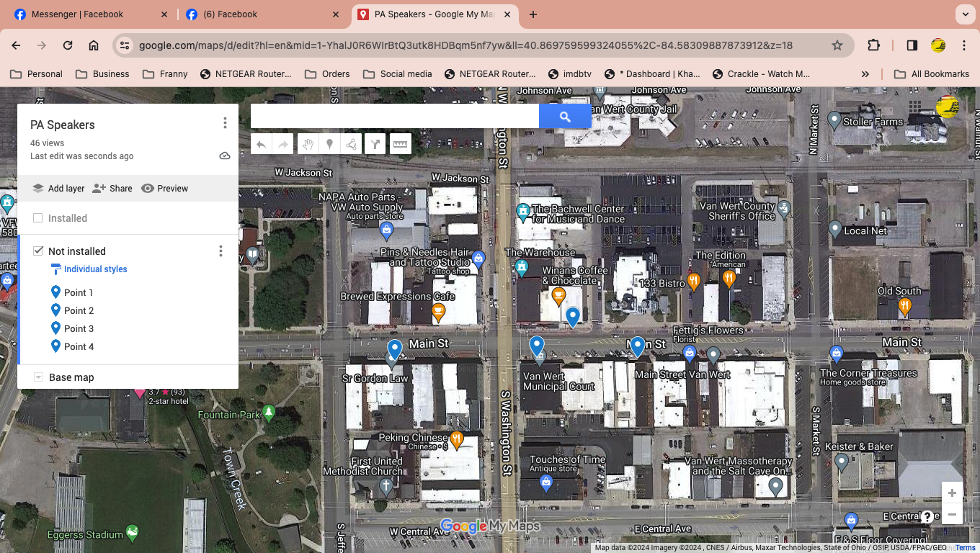Image resolution: width=980 pixels, height=553 pixels.
Task: Click the Chrome profile avatar in toolbar
Action: 938,45
